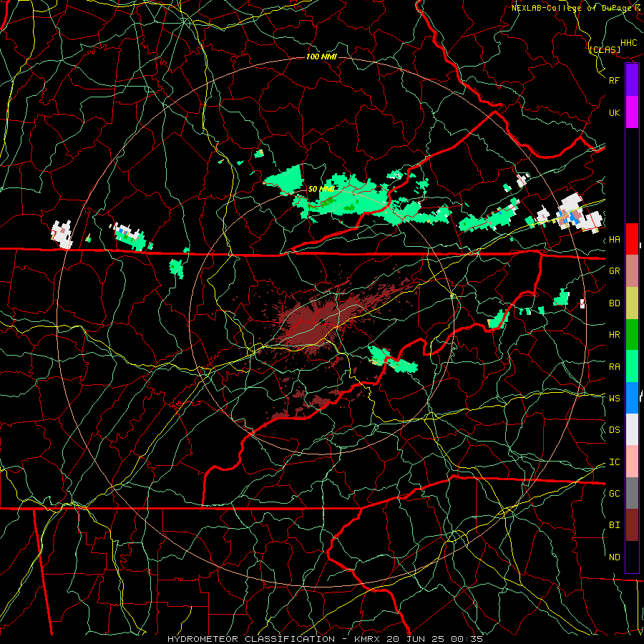Click the white DS legend color swatch
Screen dimensions: 644x644
click(x=632, y=429)
